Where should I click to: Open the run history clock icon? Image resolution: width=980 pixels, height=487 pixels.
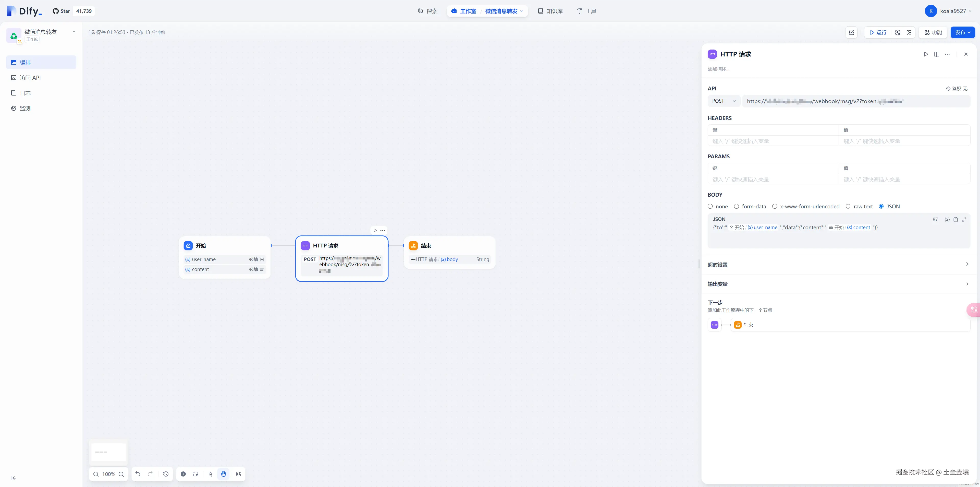898,32
